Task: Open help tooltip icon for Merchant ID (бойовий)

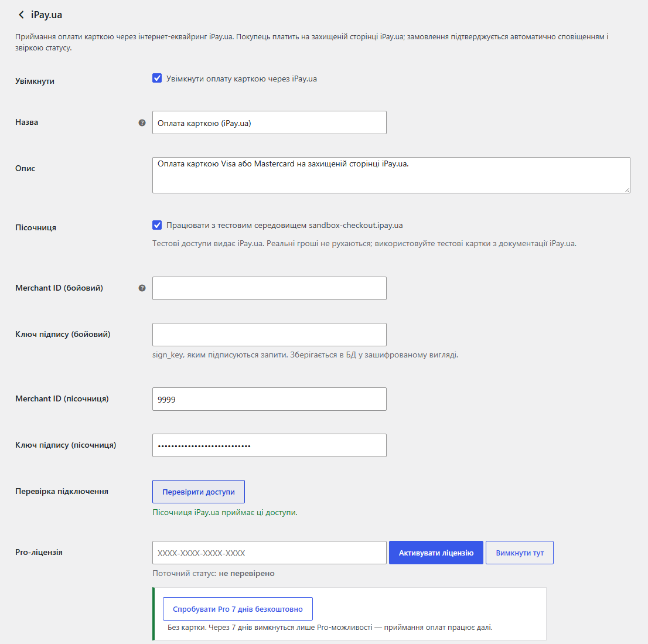Action: point(142,288)
